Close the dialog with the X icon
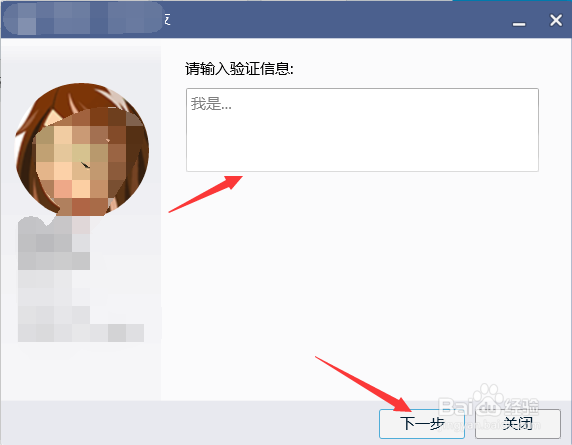Image resolution: width=572 pixels, height=445 pixels. pos(556,20)
